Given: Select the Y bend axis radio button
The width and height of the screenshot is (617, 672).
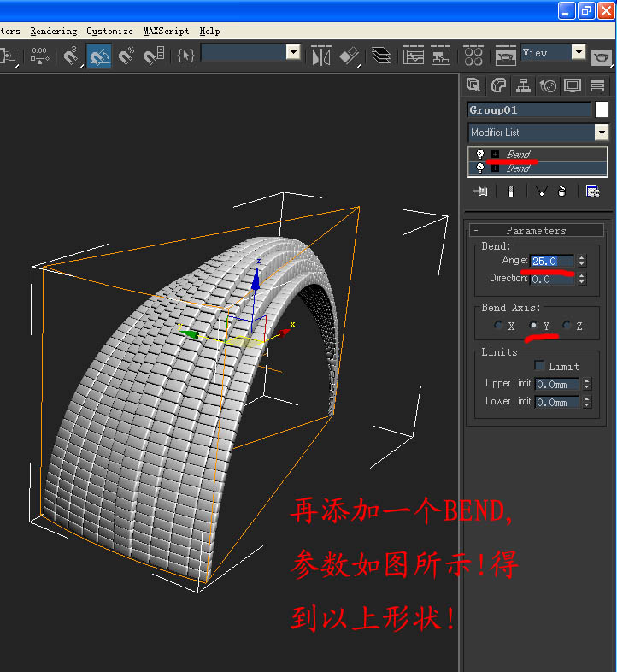Looking at the screenshot, I should point(533,326).
